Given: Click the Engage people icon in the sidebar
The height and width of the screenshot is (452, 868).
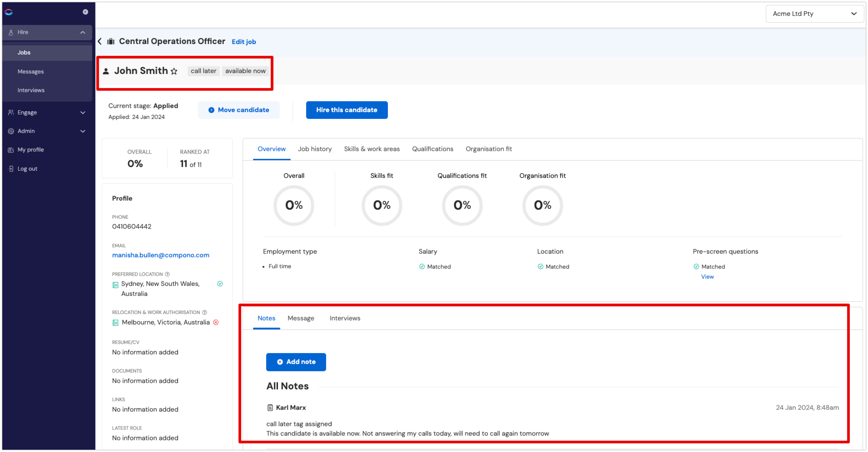Looking at the screenshot, I should point(11,112).
